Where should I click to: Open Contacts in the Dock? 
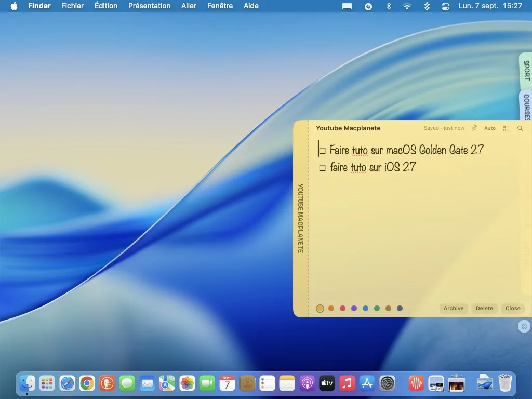247,384
